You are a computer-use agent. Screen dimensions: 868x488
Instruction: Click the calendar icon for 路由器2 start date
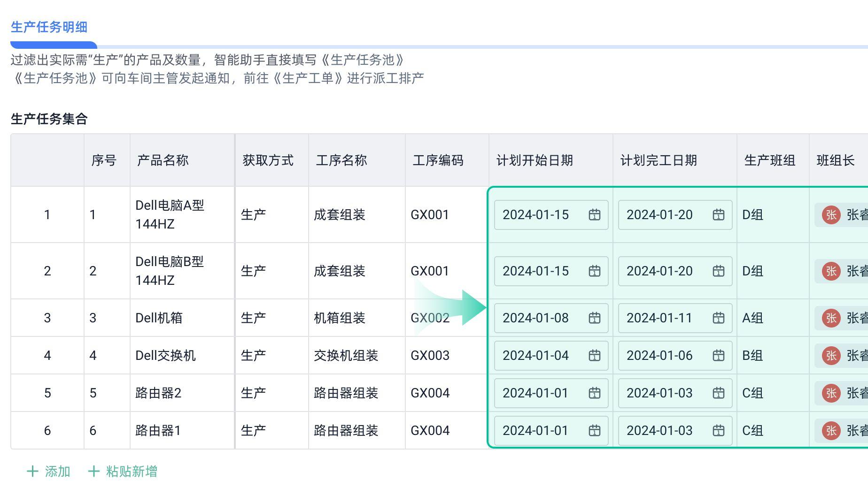595,393
